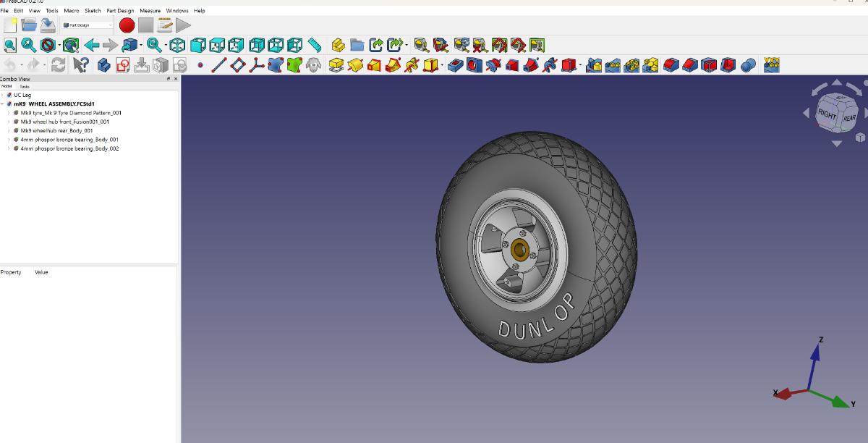Create a datum point tool
Screen dimensions: 868x443
pos(200,65)
